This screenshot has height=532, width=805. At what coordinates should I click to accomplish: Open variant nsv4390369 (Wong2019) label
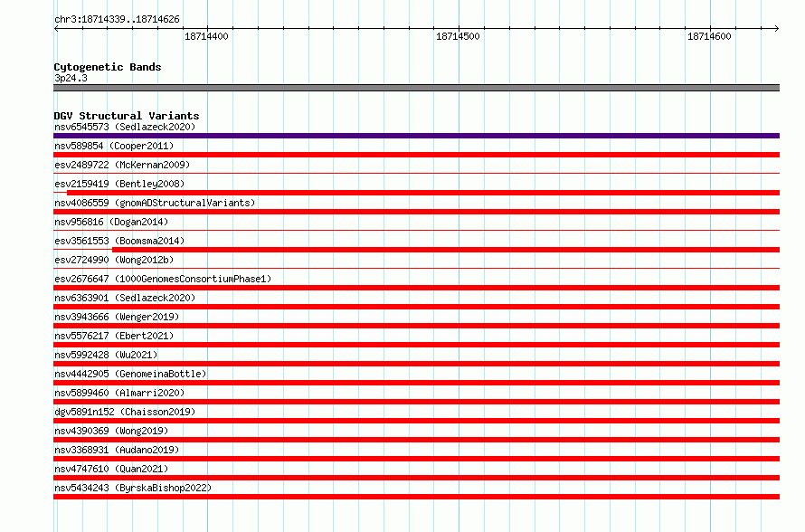111,431
